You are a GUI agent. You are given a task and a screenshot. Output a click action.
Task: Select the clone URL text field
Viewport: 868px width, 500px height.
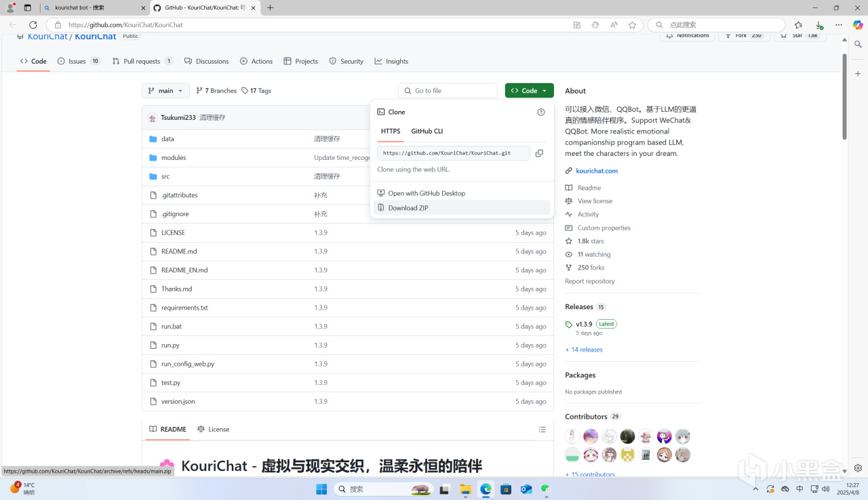[454, 153]
